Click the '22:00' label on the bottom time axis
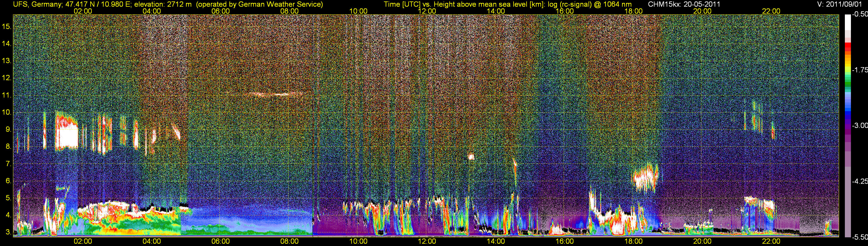 coord(771,241)
